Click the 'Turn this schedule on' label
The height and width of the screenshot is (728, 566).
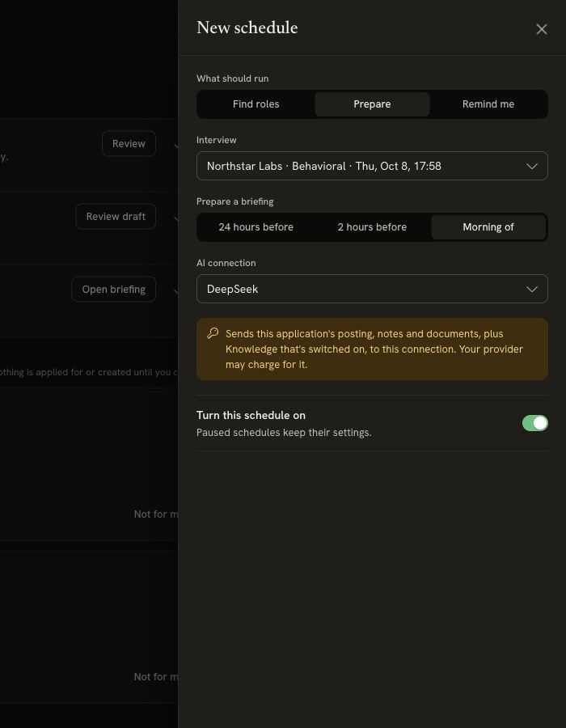(x=251, y=415)
